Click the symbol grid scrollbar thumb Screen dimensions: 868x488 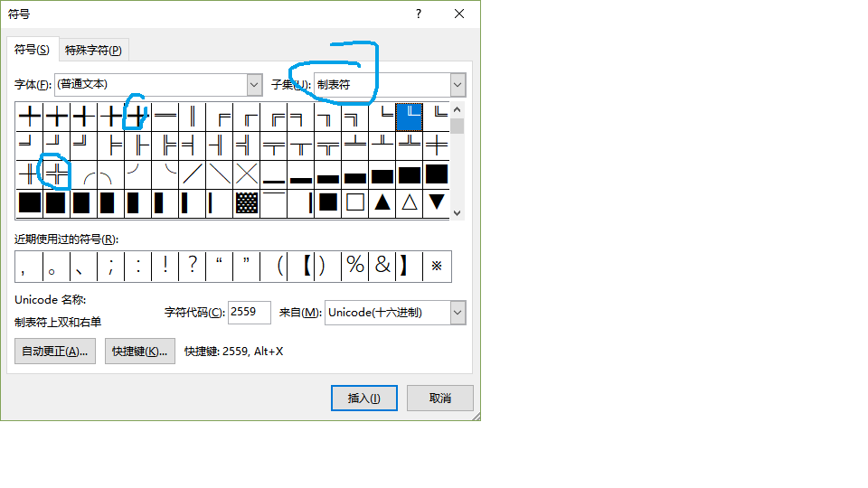(457, 127)
